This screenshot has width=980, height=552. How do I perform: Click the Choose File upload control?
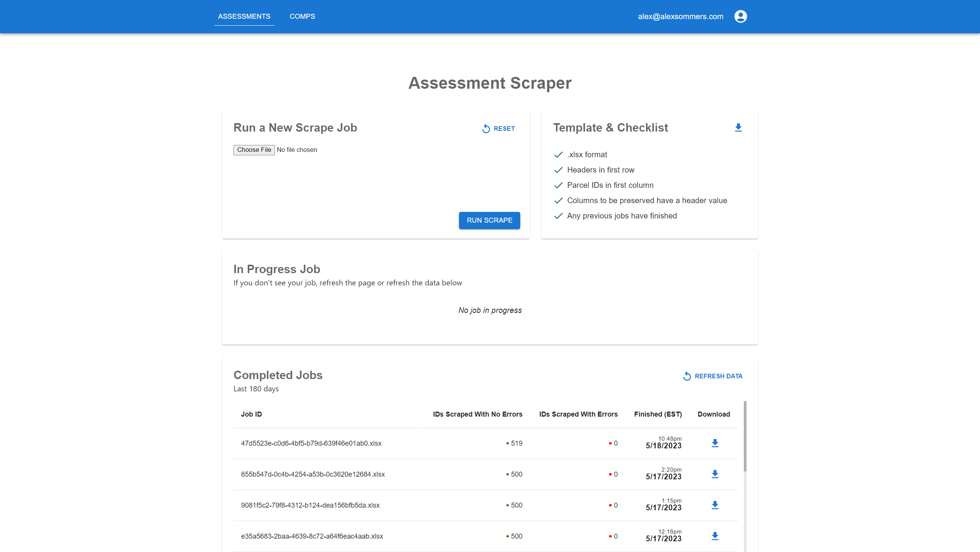tap(254, 150)
